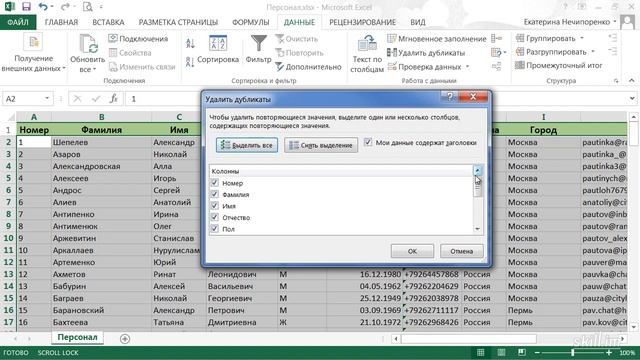Click help question mark in dialog title
The height and width of the screenshot is (360, 640).
[450, 97]
